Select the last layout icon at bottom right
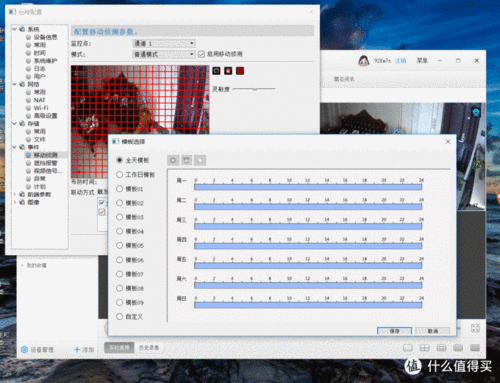This screenshot has width=500, height=383. click(x=475, y=348)
